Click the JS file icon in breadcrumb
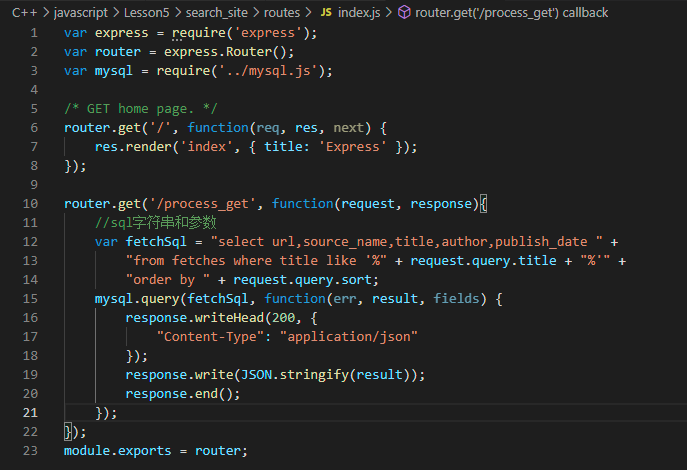 coord(326,13)
